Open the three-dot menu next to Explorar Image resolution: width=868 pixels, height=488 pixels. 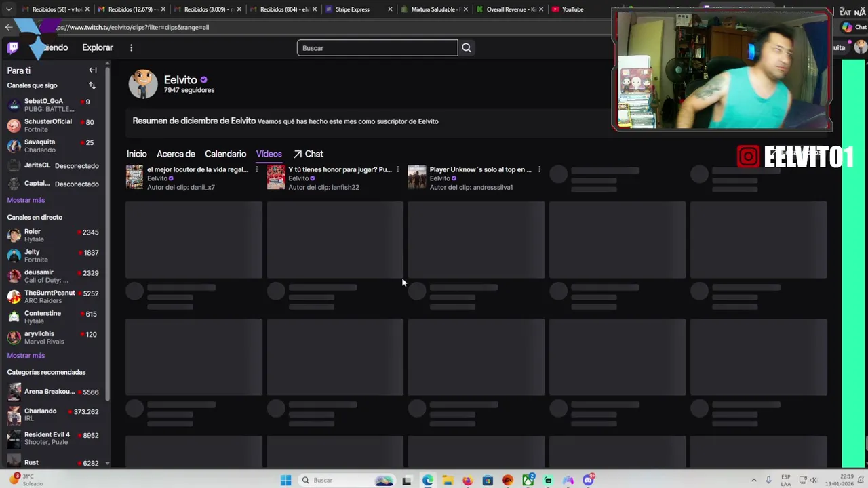pos(132,47)
